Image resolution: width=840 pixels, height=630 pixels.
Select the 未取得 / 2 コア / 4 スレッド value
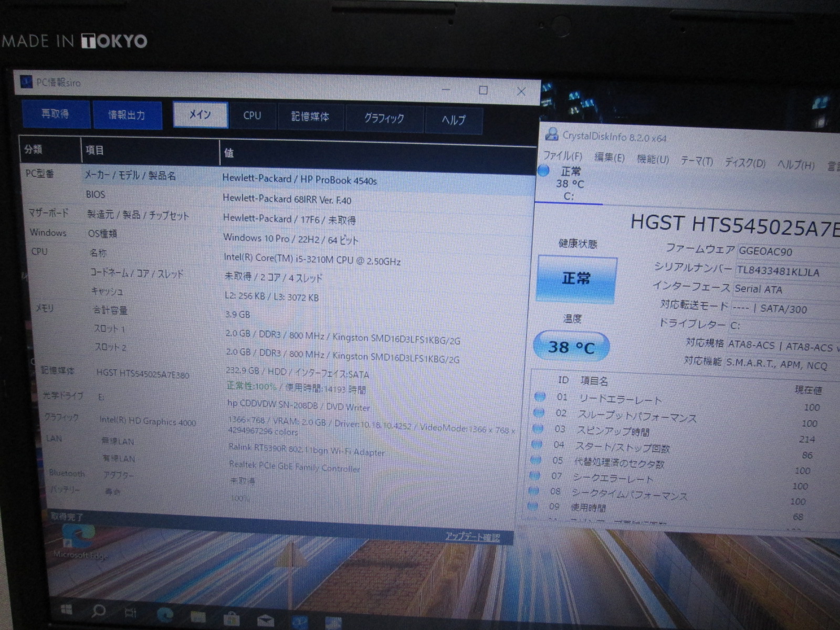pyautogui.click(x=273, y=277)
